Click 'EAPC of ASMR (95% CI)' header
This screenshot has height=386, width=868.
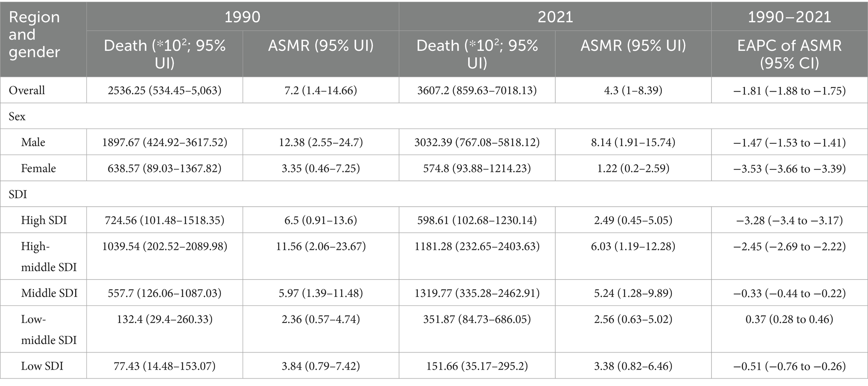pyautogui.click(x=789, y=54)
